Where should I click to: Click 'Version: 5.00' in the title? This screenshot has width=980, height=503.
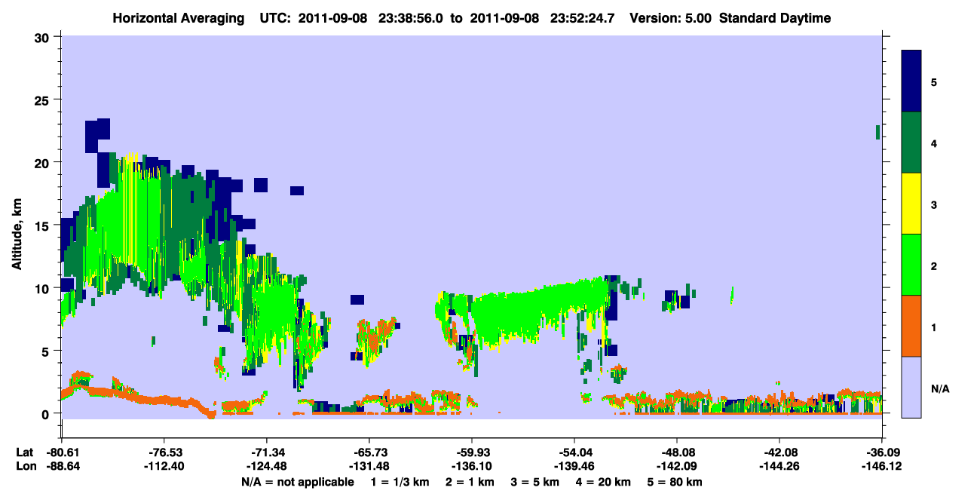[x=672, y=18]
